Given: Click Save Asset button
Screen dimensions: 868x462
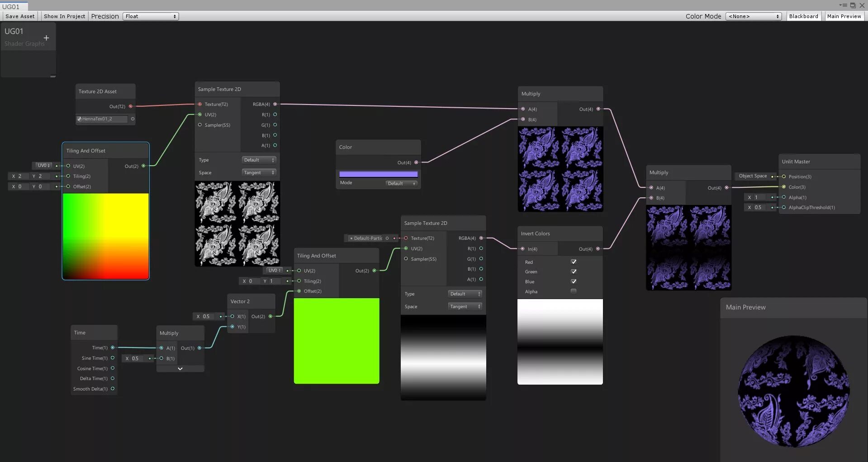Looking at the screenshot, I should coord(20,16).
